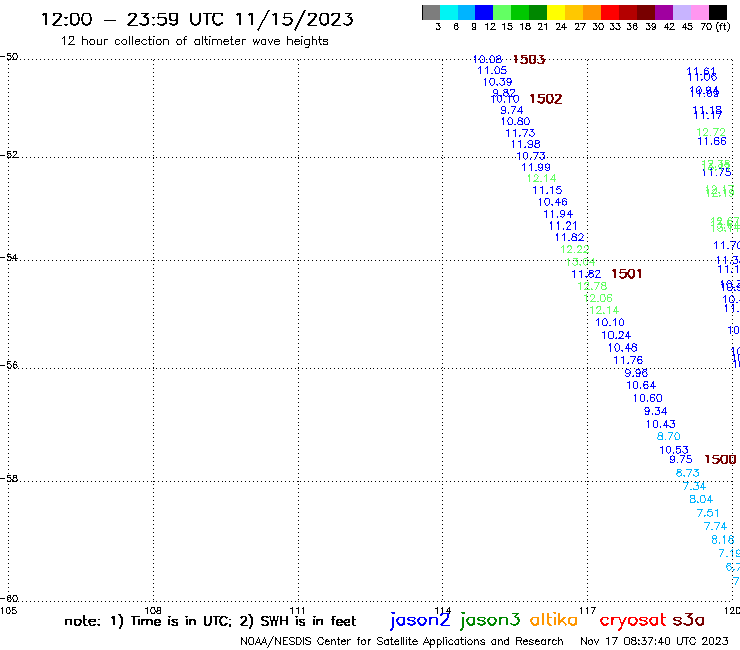Click the 7.51 wave height value
The width and height of the screenshot is (740, 650).
click(708, 513)
